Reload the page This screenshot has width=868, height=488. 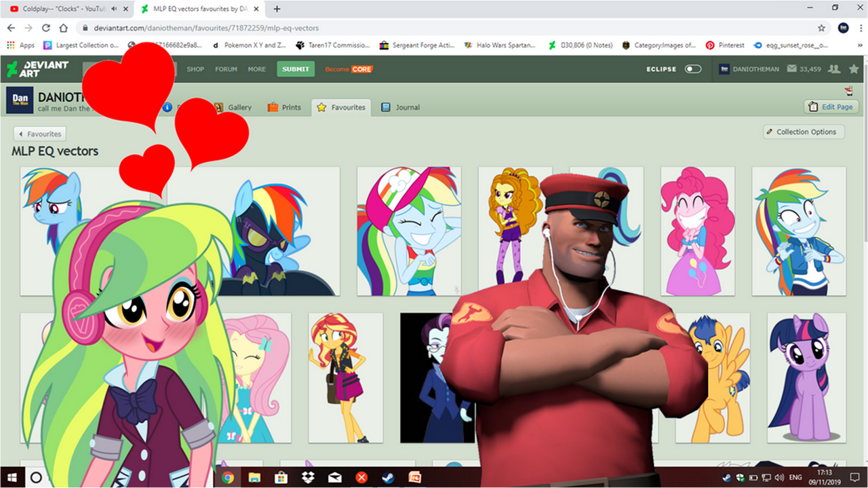pyautogui.click(x=46, y=28)
